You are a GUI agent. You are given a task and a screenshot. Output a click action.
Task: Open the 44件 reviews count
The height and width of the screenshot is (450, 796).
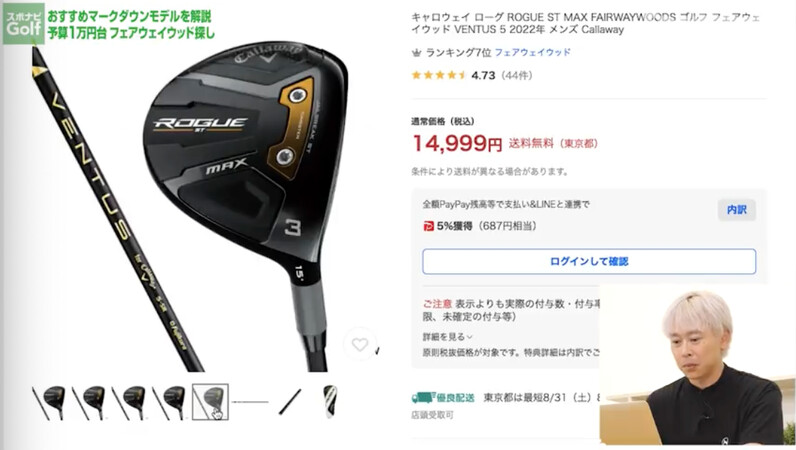(516, 76)
